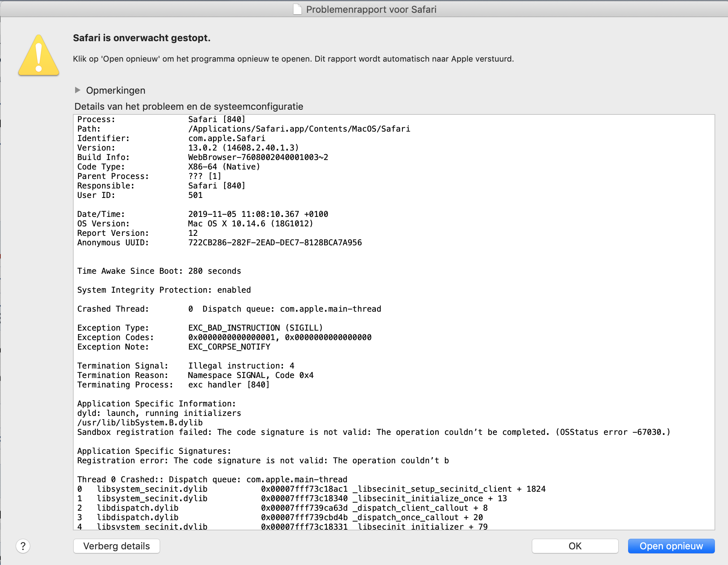Click the Identifier value 'com.apple.Safari'
The height and width of the screenshot is (565, 728).
tap(226, 138)
